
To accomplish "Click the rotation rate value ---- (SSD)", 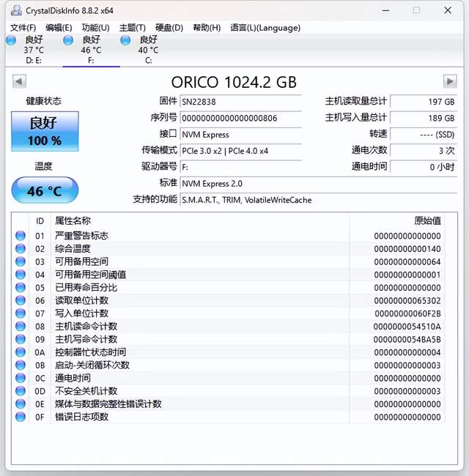I will click(x=424, y=134).
